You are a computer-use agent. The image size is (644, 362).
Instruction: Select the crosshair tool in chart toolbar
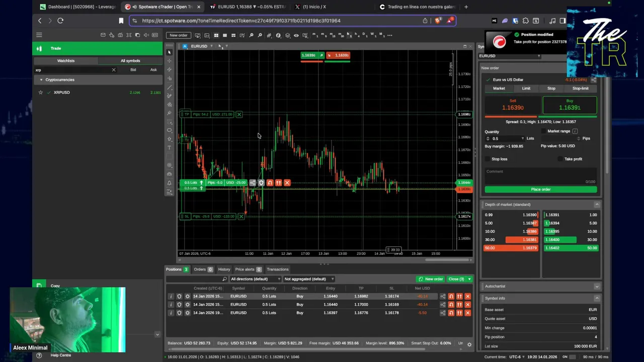coord(170,61)
